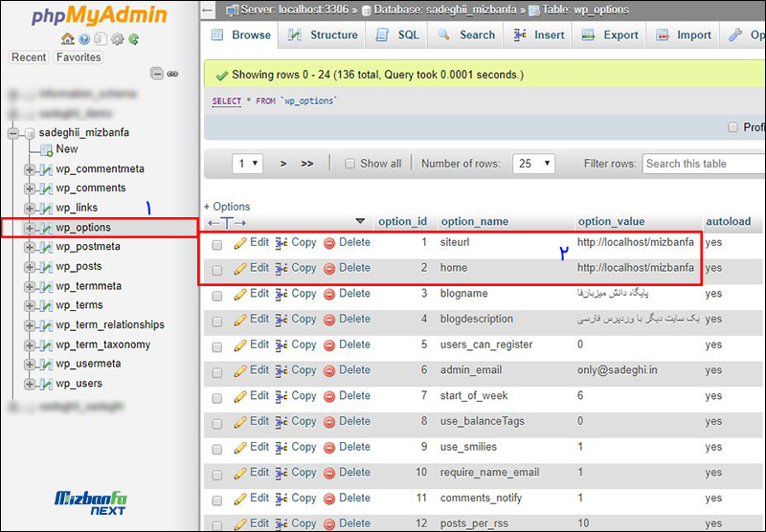Jump to last page with >> button
This screenshot has height=532, width=766.
306,164
